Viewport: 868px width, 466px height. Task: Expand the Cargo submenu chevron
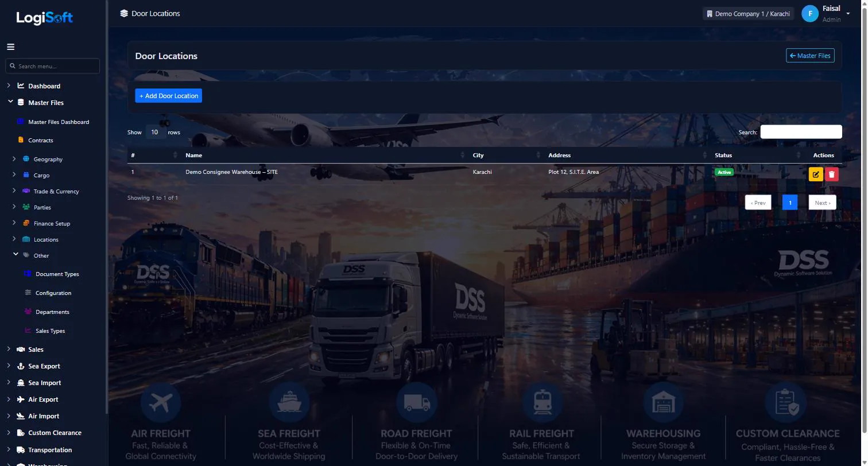14,175
